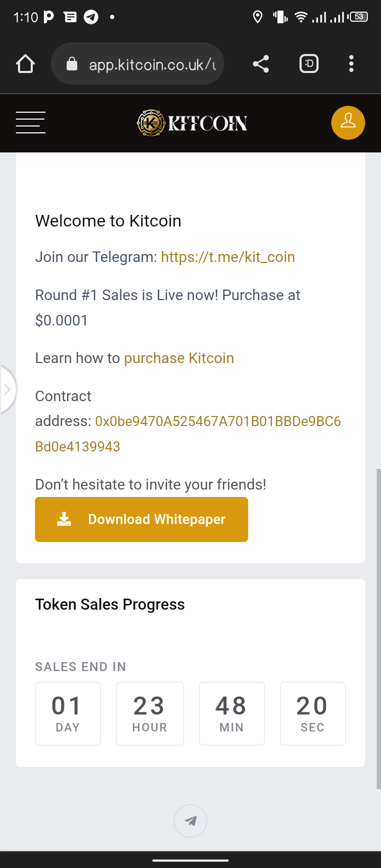Tap the SEC countdown box

312,713
